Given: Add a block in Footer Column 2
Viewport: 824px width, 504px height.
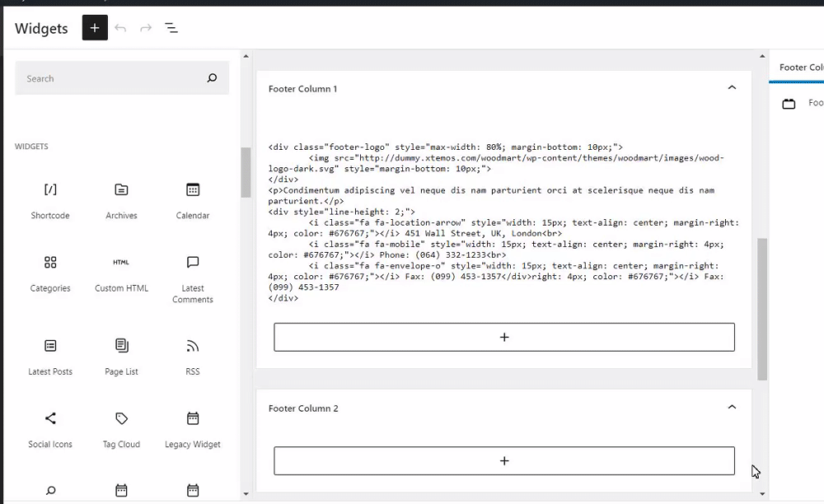Looking at the screenshot, I should tap(504, 461).
